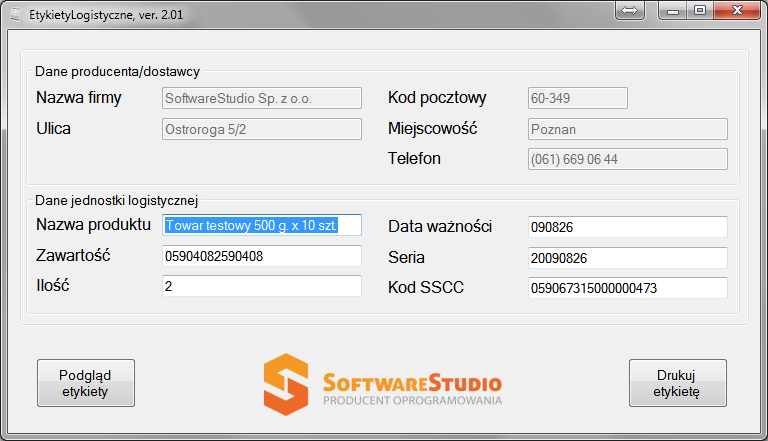This screenshot has width=768, height=441.
Task: Click the EtykietyLogistyczne title bar app icon
Action: pos(16,14)
